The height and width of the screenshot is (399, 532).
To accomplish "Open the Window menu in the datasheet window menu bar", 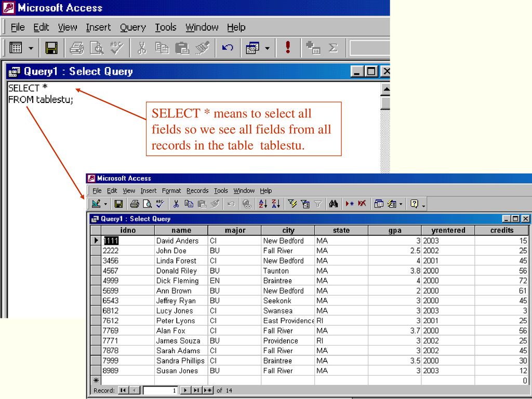I will point(244,191).
